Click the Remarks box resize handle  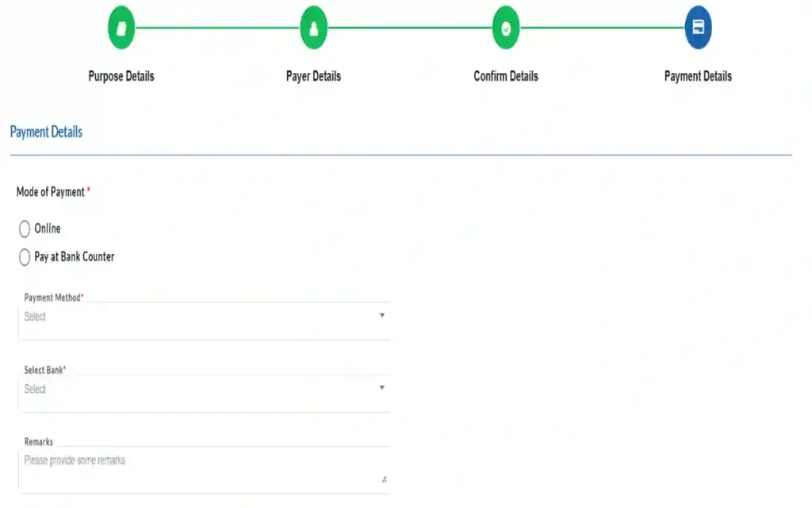384,479
